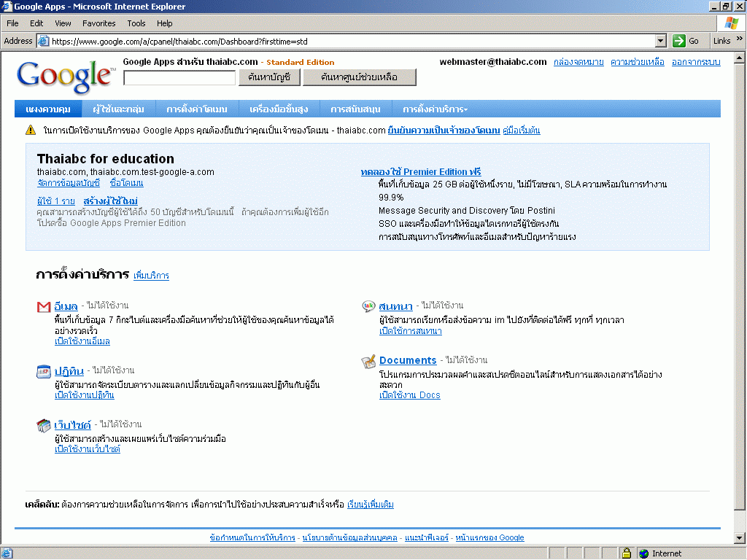Viewport: 747px width, 560px height.
Task: Expand the Links toolbar chevron
Action: [740, 41]
